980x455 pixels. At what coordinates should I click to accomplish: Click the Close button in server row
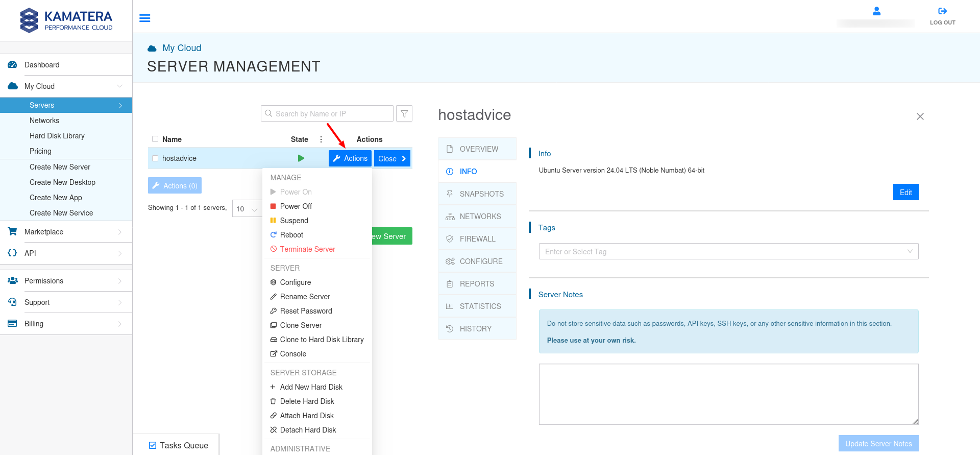click(392, 158)
